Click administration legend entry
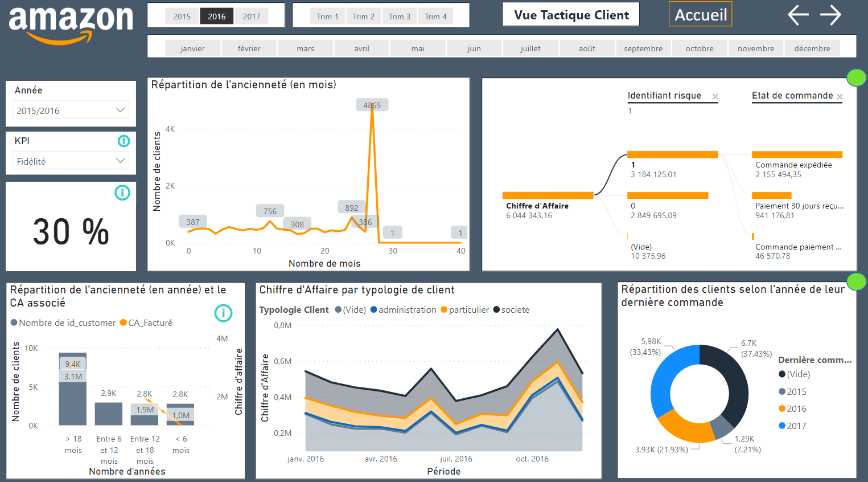 [404, 309]
